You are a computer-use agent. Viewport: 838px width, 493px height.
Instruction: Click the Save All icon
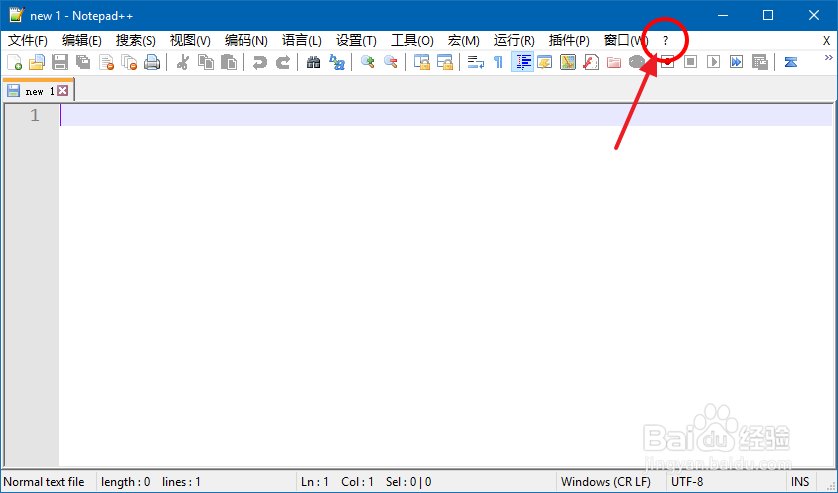point(83,63)
